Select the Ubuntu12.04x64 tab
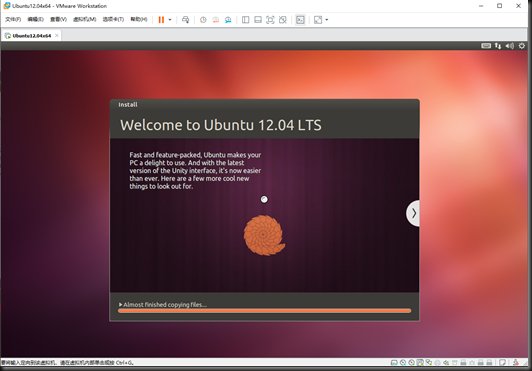532x371 pixels. [32, 36]
